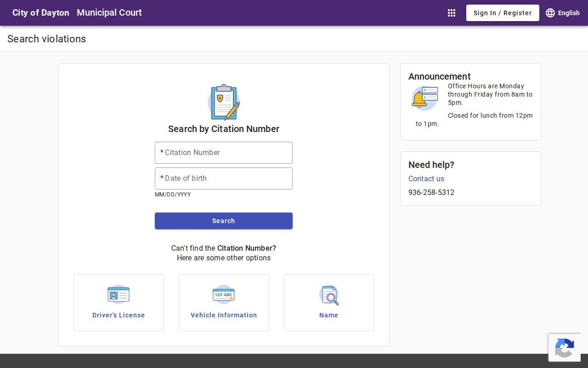588x368 pixels.
Task: Click the citation clipboard illustration
Action: (224, 102)
